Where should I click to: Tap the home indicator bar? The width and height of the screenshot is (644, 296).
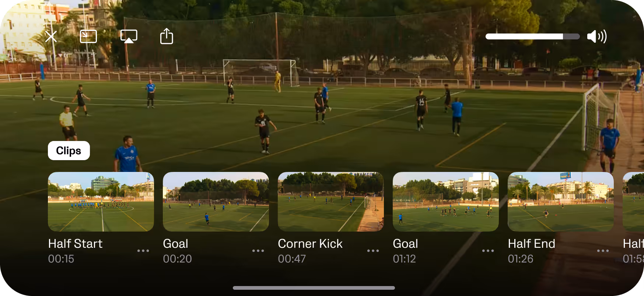tap(314, 288)
